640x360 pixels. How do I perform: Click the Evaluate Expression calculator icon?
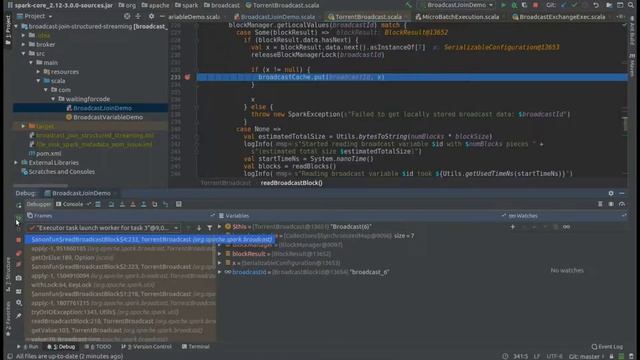point(179,204)
